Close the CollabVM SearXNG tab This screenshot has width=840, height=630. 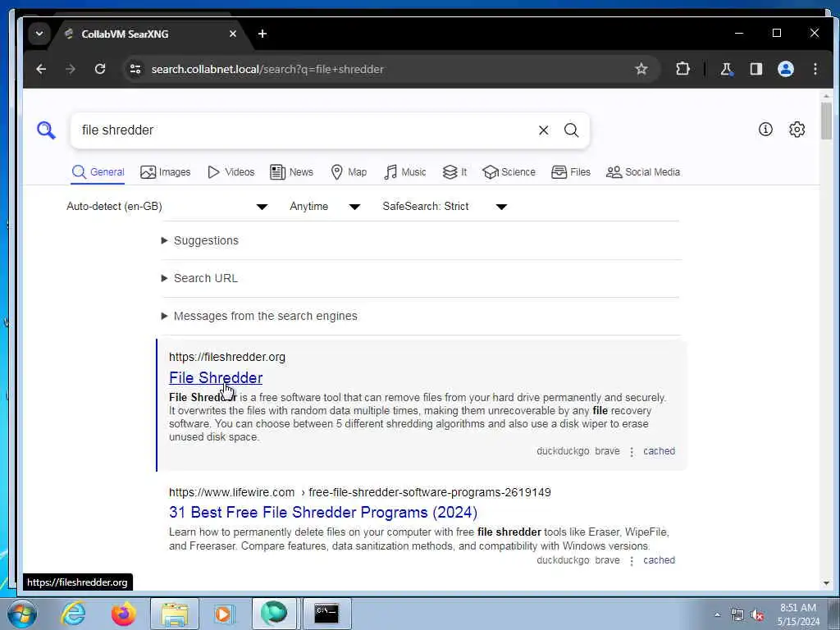[232, 34]
